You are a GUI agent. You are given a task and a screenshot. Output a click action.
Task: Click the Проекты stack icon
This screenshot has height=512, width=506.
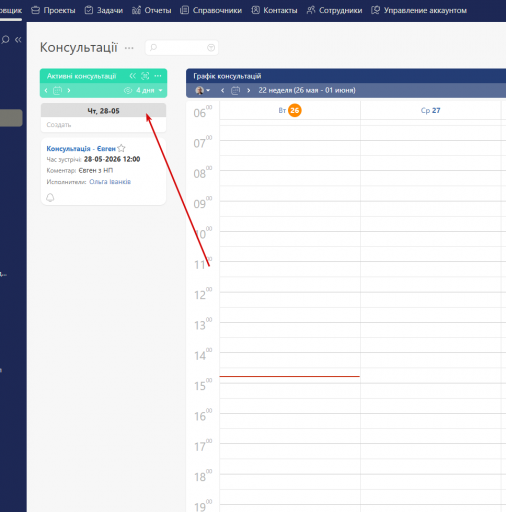point(35,10)
